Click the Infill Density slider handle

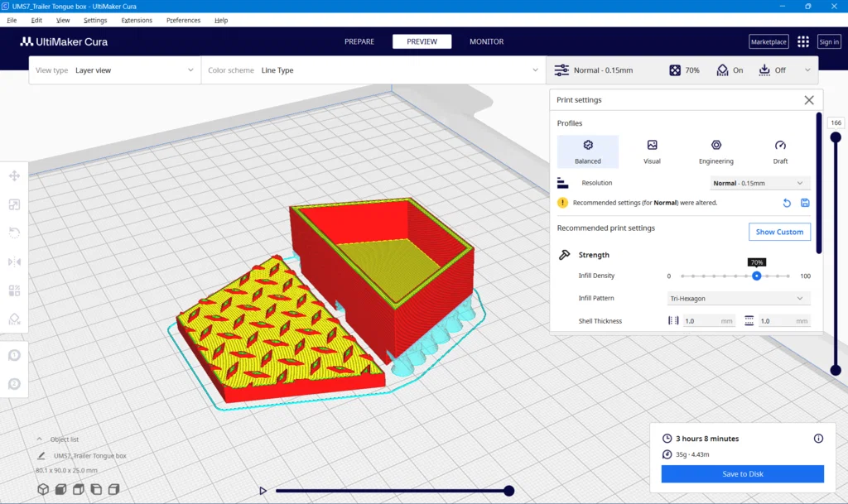click(757, 276)
